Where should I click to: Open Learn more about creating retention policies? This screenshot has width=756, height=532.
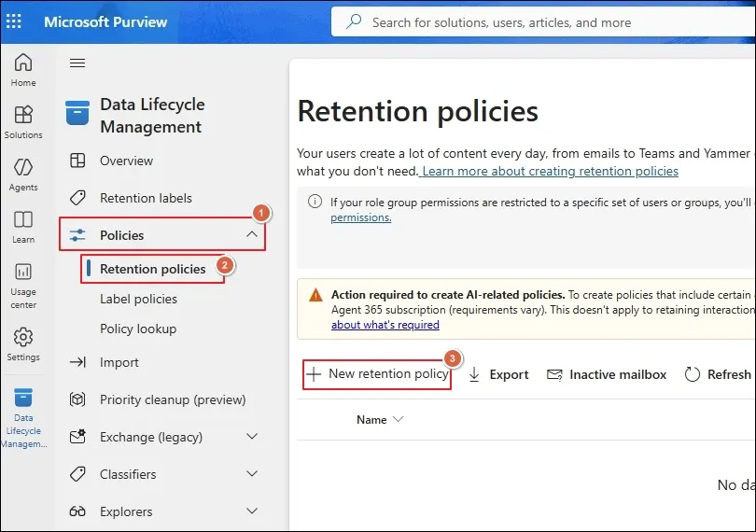click(550, 171)
